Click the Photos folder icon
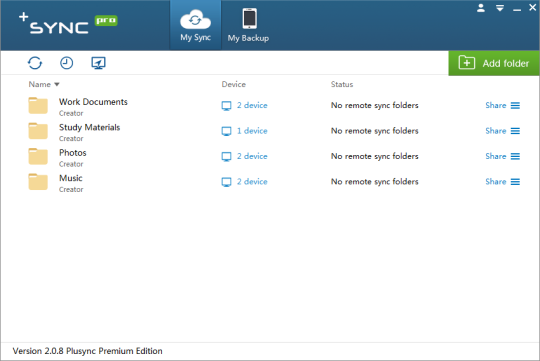The image size is (540, 361). 38,156
